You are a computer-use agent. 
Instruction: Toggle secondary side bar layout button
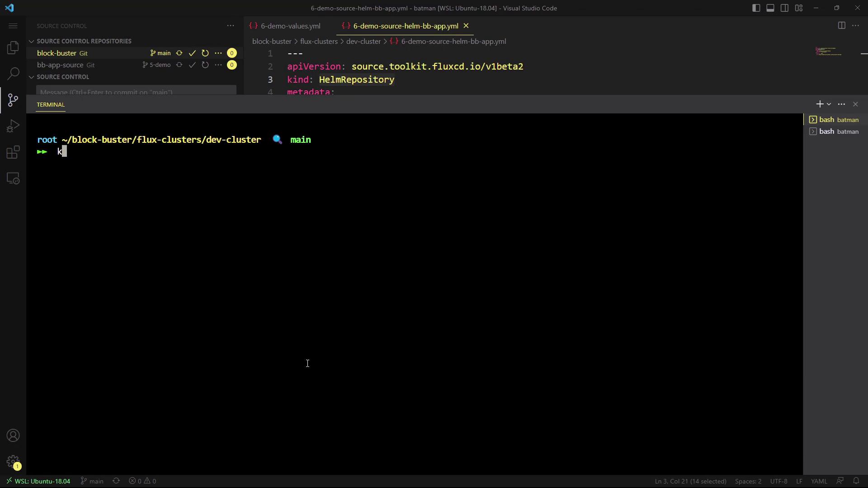784,8
